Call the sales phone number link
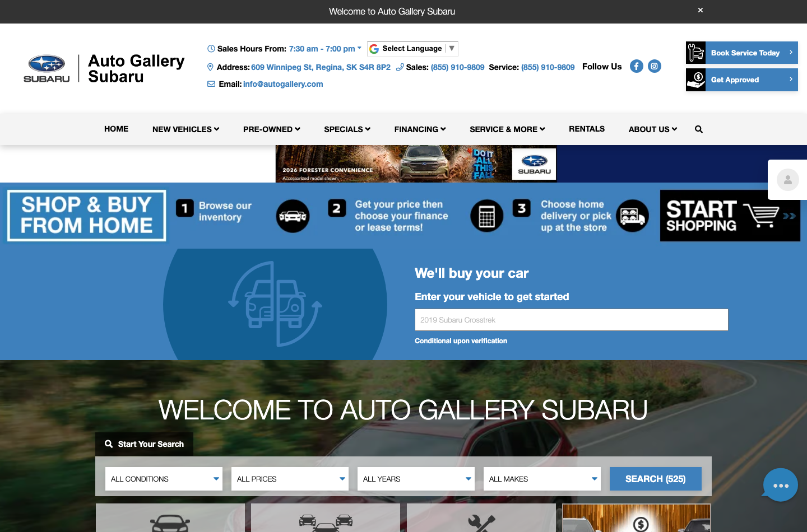807x532 pixels. (457, 67)
